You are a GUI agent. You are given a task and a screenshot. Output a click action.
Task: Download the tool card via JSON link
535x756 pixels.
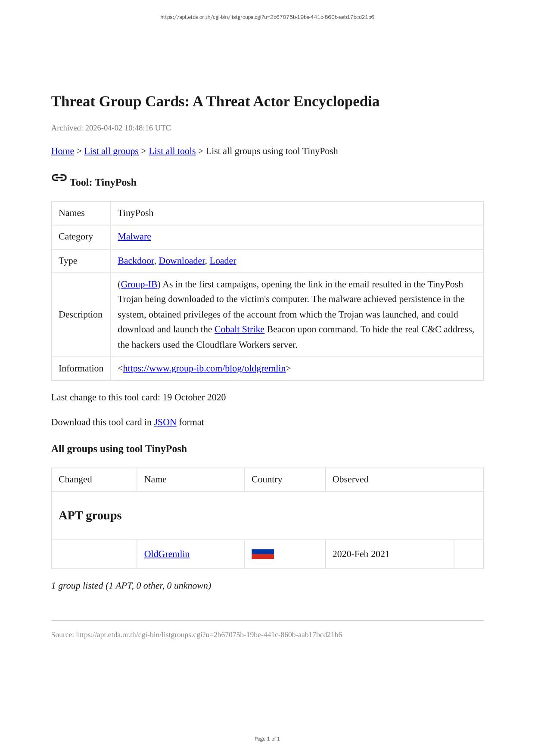pyautogui.click(x=165, y=422)
